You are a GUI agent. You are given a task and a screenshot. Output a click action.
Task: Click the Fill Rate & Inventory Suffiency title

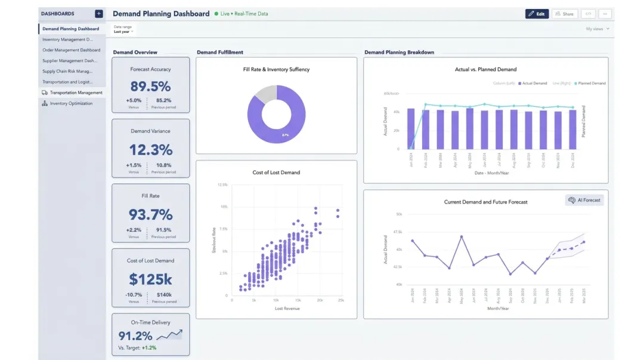(277, 69)
